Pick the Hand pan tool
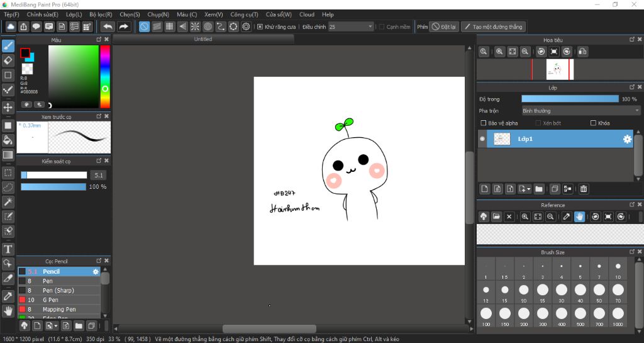 coord(8,311)
